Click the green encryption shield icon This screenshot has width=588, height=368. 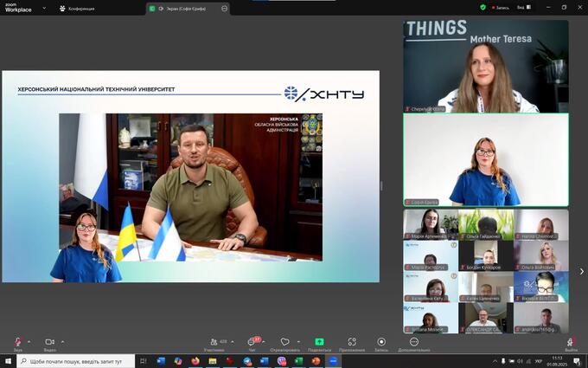483,8
